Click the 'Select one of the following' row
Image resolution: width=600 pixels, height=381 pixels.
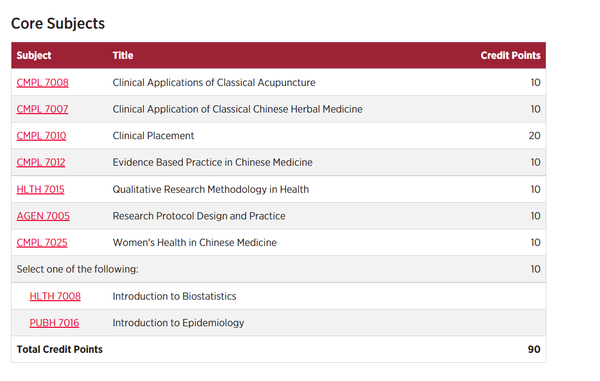279,269
